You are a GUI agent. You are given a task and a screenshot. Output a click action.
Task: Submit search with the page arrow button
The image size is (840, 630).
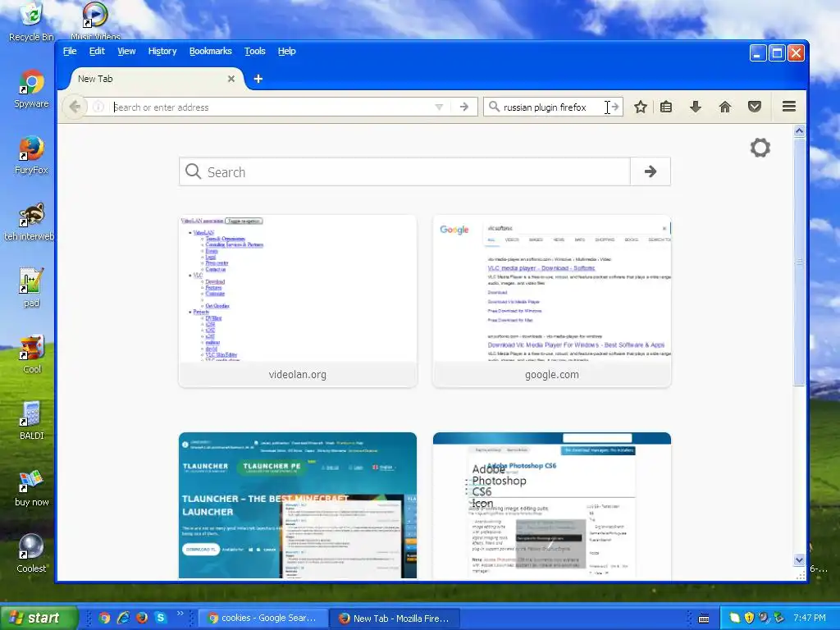[x=651, y=171]
